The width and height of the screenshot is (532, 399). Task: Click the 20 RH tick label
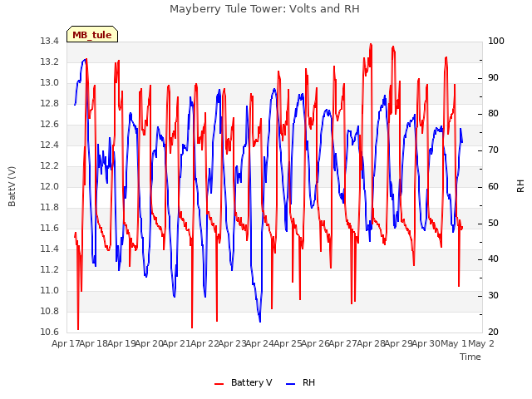point(493,332)
